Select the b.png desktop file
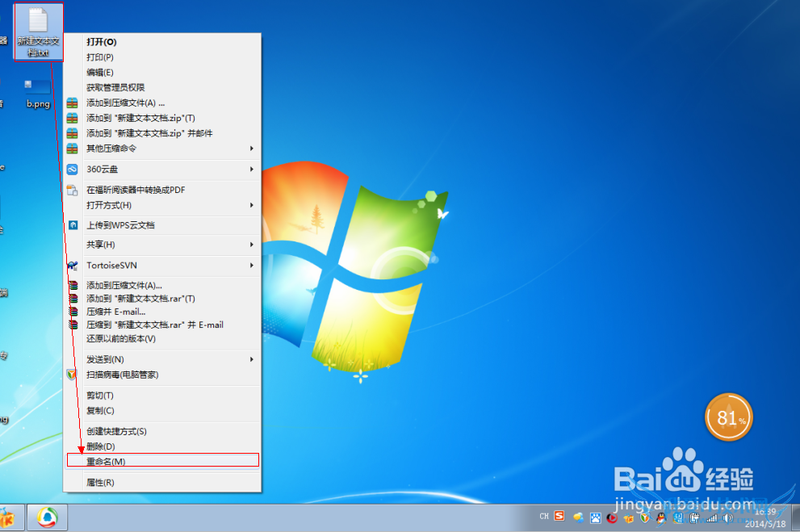 click(x=38, y=94)
